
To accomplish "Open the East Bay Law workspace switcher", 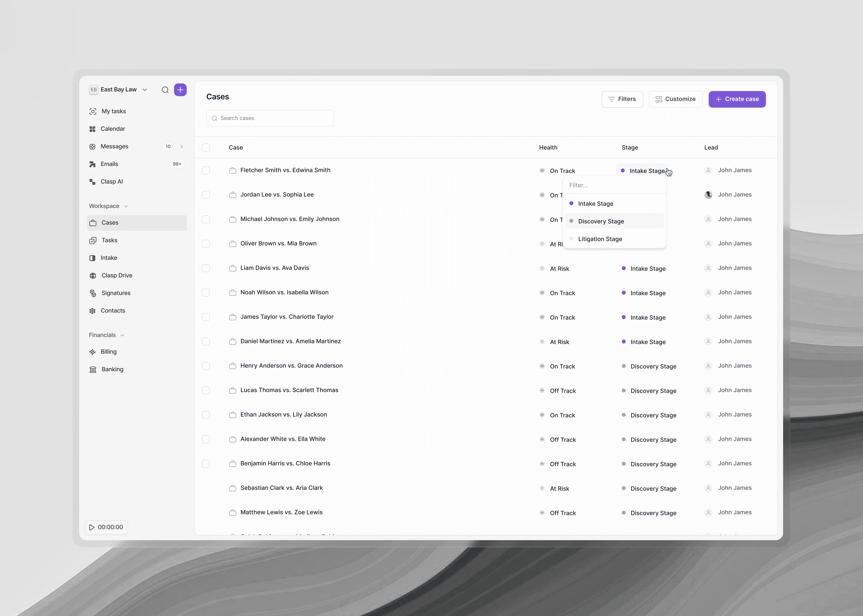I will (118, 90).
